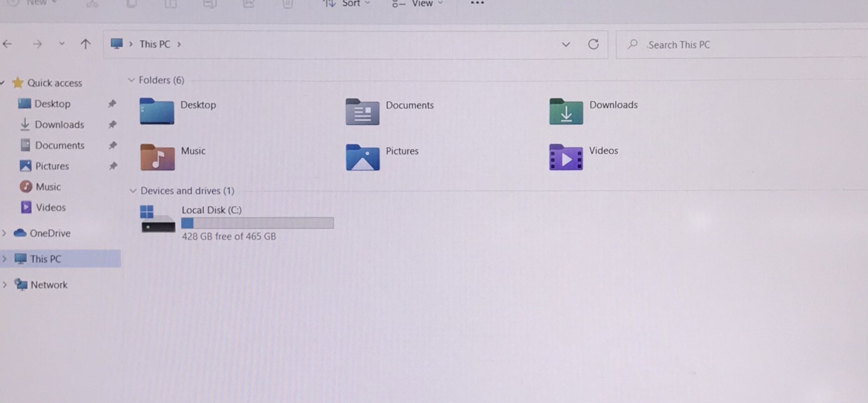Image resolution: width=868 pixels, height=403 pixels.
Task: Open Pictures in Quick access sidebar
Action: pyautogui.click(x=52, y=166)
